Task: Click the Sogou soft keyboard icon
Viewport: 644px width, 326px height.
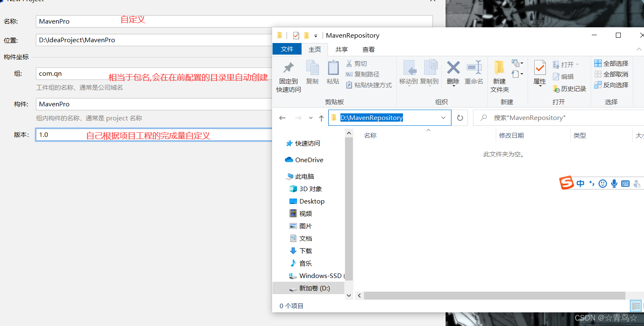Action: [625, 183]
